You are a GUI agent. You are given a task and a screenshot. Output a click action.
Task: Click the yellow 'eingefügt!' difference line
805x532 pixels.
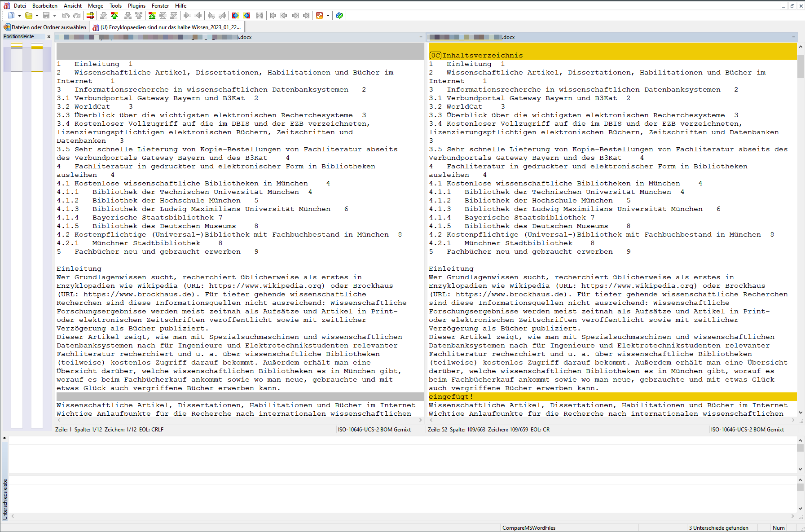coord(612,396)
